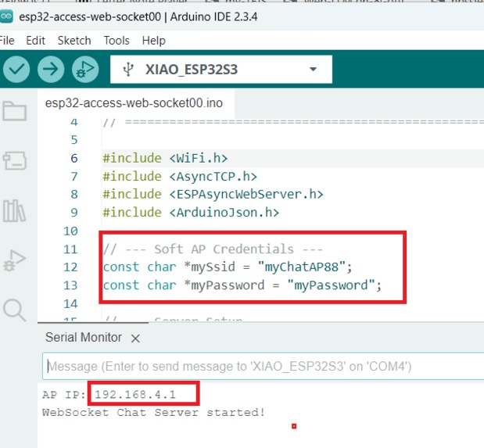
Task: Click the USB icon in board selector
Action: click(128, 69)
